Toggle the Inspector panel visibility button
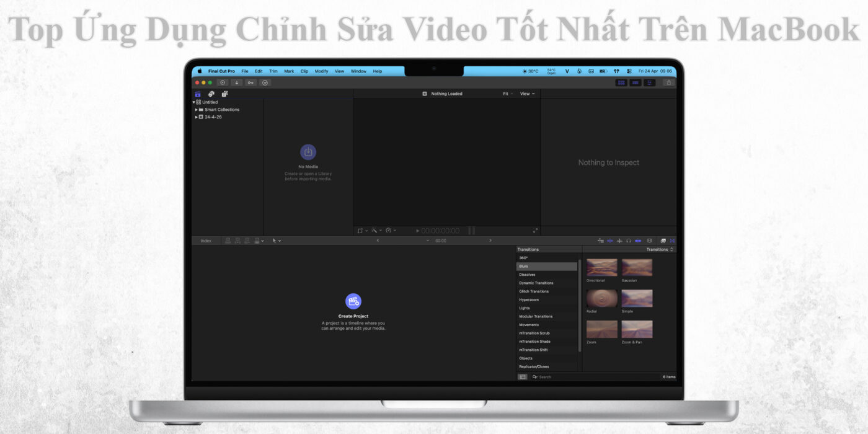 [x=650, y=82]
